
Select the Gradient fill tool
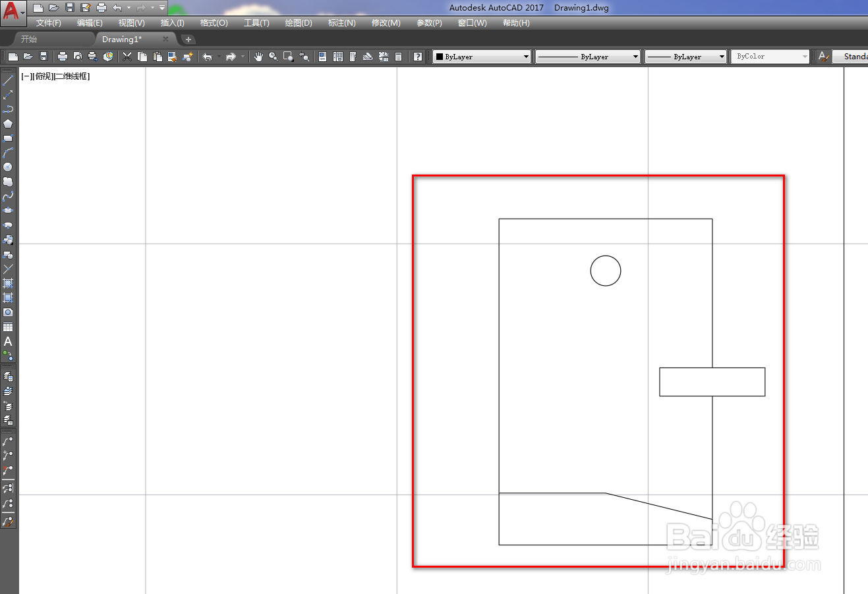8,298
